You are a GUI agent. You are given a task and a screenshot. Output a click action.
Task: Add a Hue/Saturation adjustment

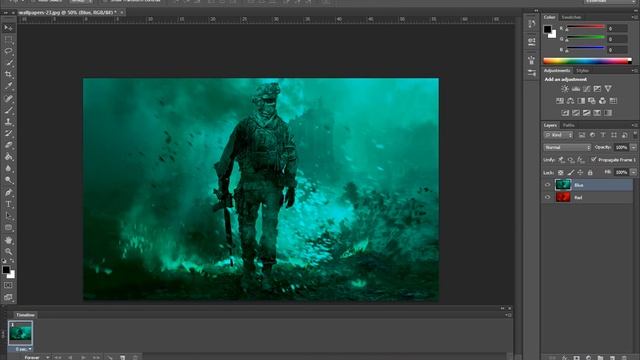click(560, 101)
